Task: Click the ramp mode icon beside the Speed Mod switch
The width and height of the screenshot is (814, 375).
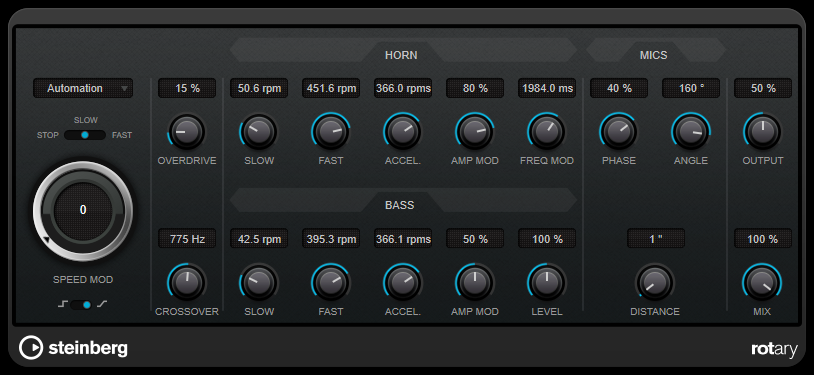Action: pos(102,305)
